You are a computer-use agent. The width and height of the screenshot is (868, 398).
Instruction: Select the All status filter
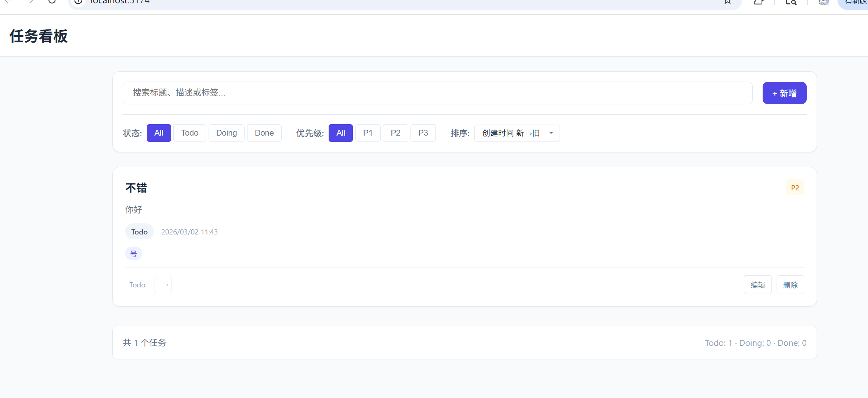[159, 133]
